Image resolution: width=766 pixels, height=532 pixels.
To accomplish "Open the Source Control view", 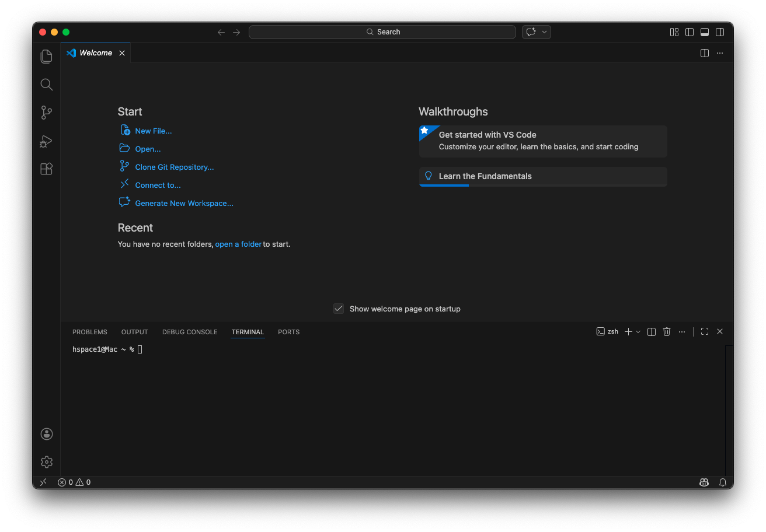I will [47, 113].
